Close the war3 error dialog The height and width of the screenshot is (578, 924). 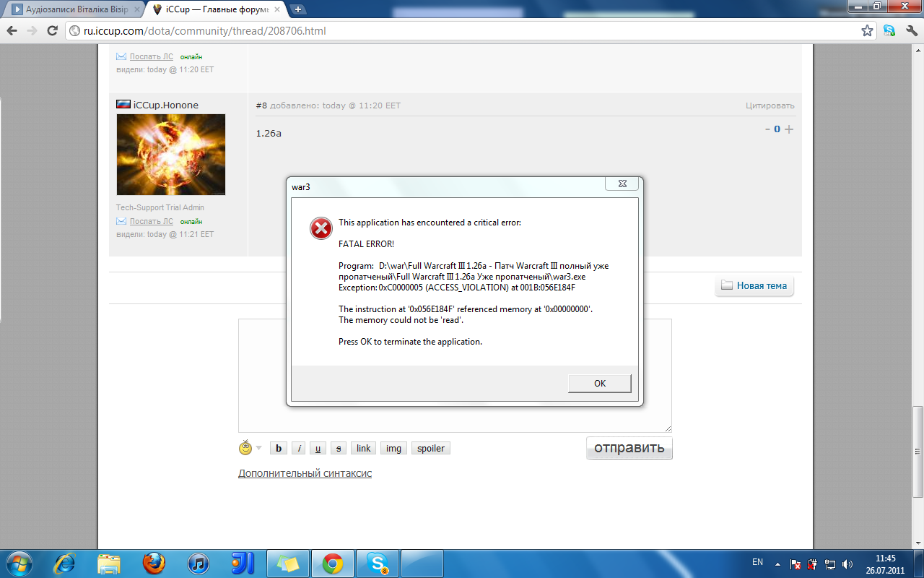[x=622, y=184]
